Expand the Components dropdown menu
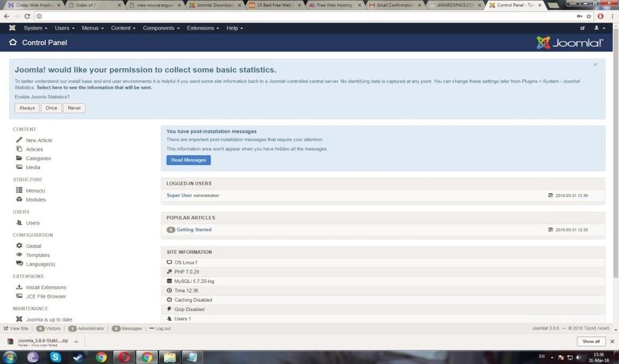 coord(161,28)
